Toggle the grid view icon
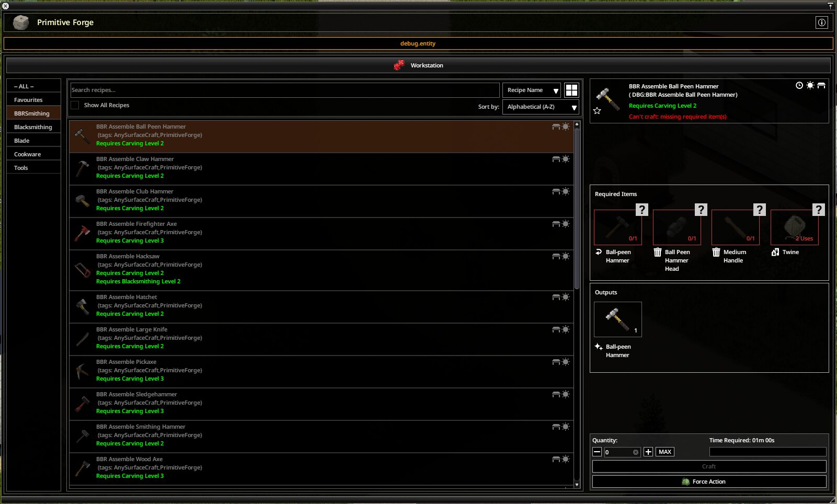The image size is (837, 504). [572, 90]
